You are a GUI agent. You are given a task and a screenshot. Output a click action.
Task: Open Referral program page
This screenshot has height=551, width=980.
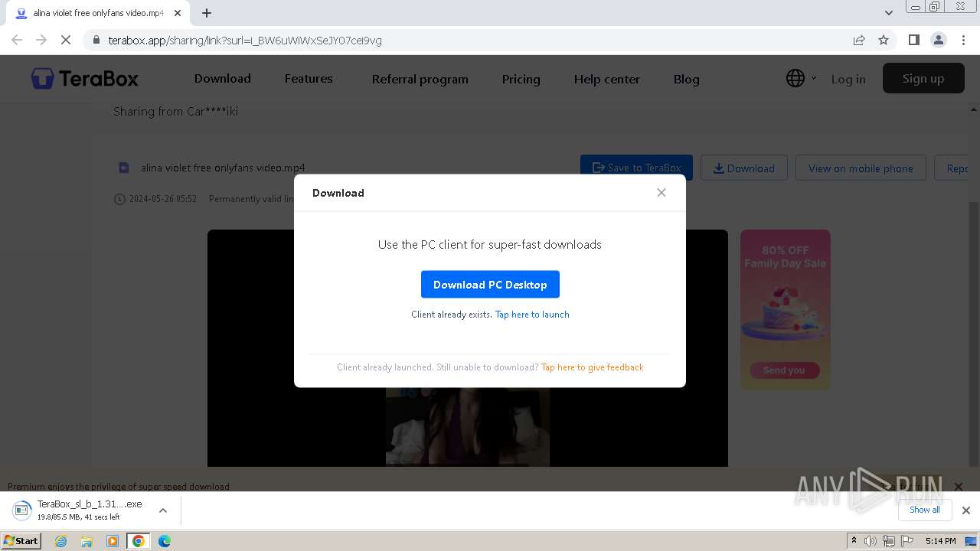tap(420, 79)
